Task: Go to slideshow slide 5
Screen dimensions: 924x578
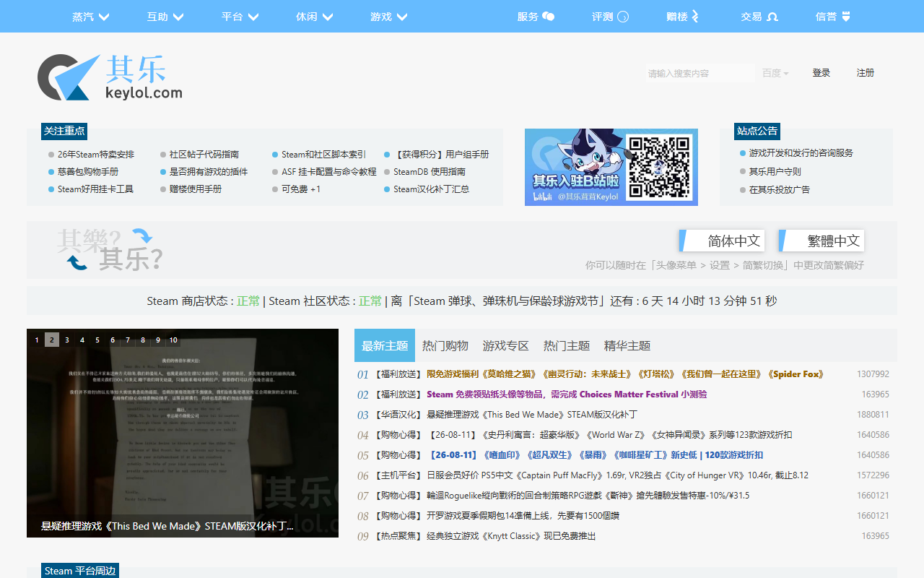Action: tap(97, 340)
